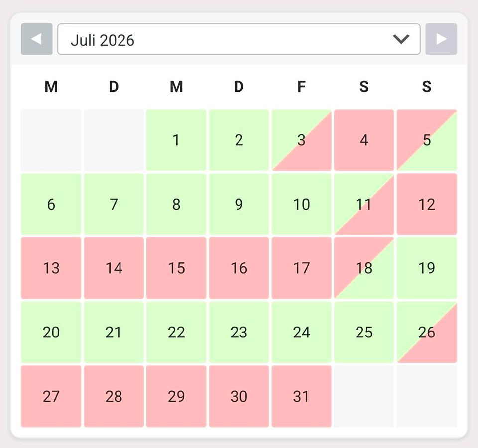Select July 2 on calendar
Image resolution: width=478 pixels, height=448 pixels.
point(239,140)
